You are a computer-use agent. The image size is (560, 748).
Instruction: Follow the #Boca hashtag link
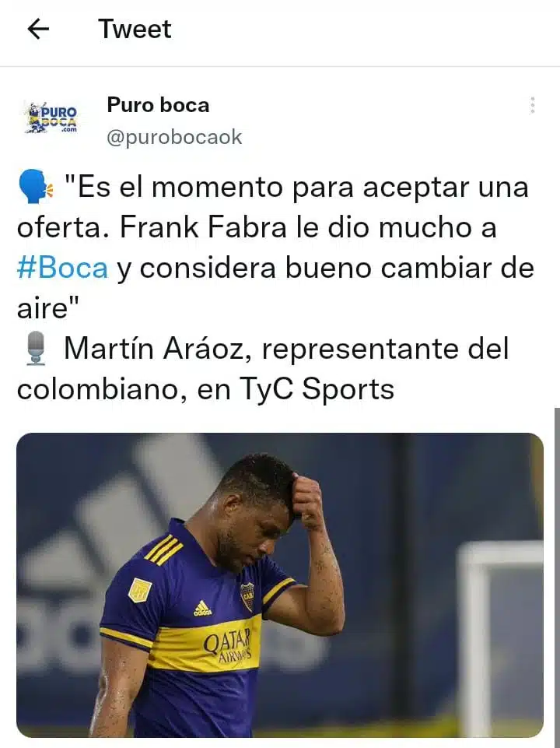click(x=62, y=268)
